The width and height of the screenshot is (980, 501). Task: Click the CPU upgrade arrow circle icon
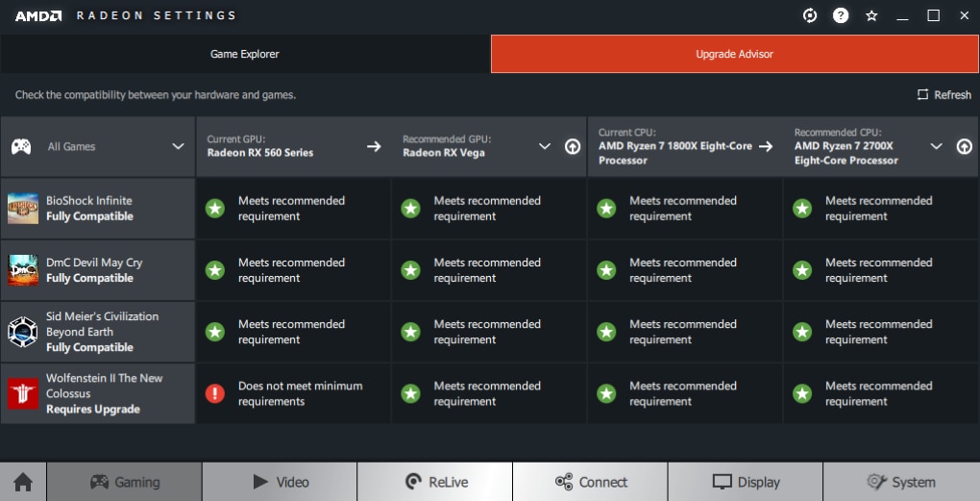(965, 146)
